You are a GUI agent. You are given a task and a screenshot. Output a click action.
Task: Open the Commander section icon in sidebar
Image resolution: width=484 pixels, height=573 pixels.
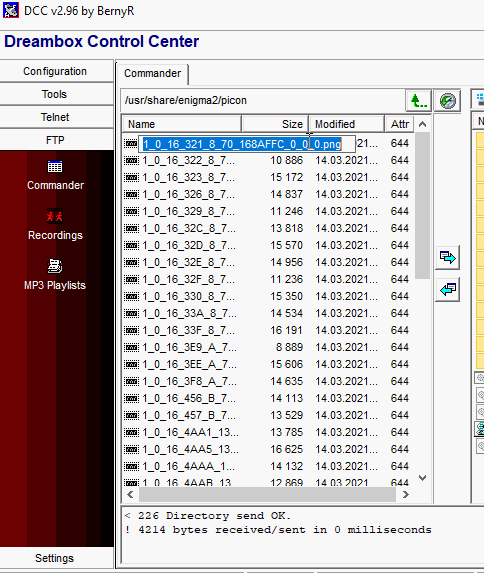55,167
